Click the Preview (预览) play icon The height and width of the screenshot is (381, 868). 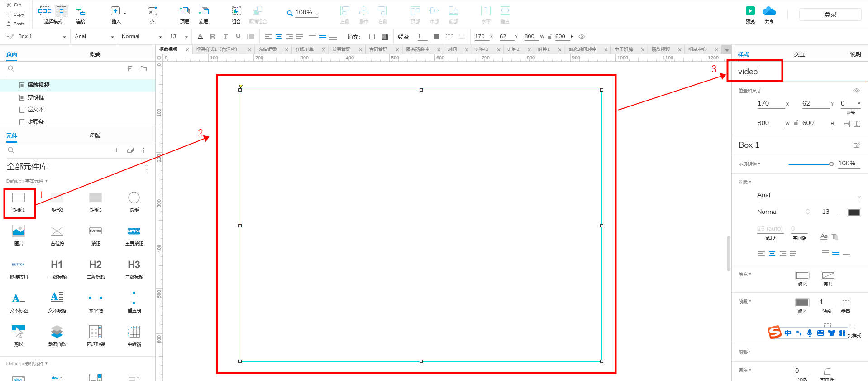750,11
